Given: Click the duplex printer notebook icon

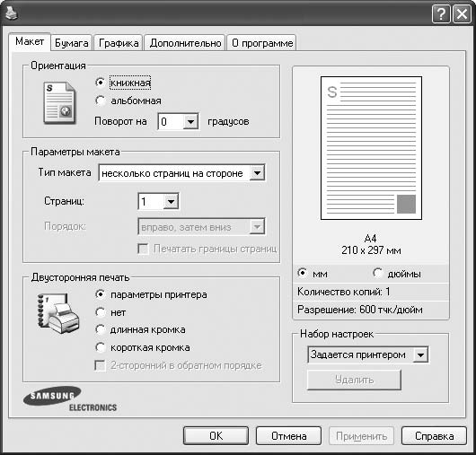Looking at the screenshot, I should point(58,314).
